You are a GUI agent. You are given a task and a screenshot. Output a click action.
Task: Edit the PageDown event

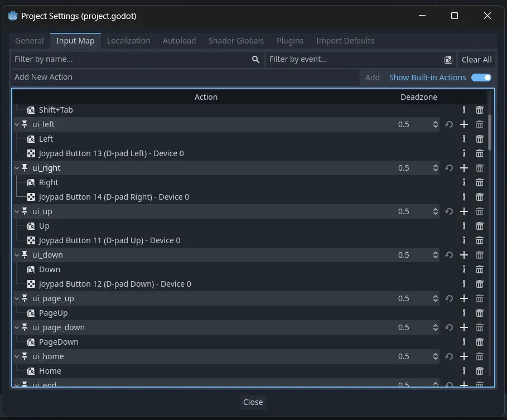coord(464,342)
